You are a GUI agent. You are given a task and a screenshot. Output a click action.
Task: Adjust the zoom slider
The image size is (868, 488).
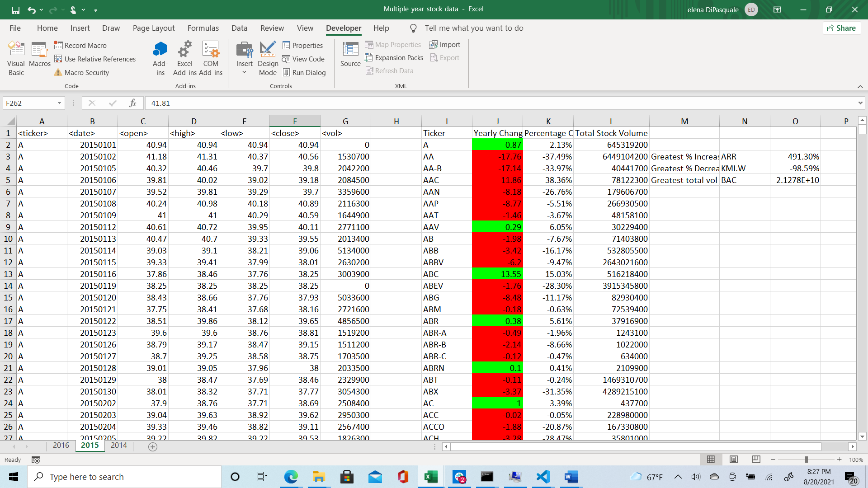point(807,460)
